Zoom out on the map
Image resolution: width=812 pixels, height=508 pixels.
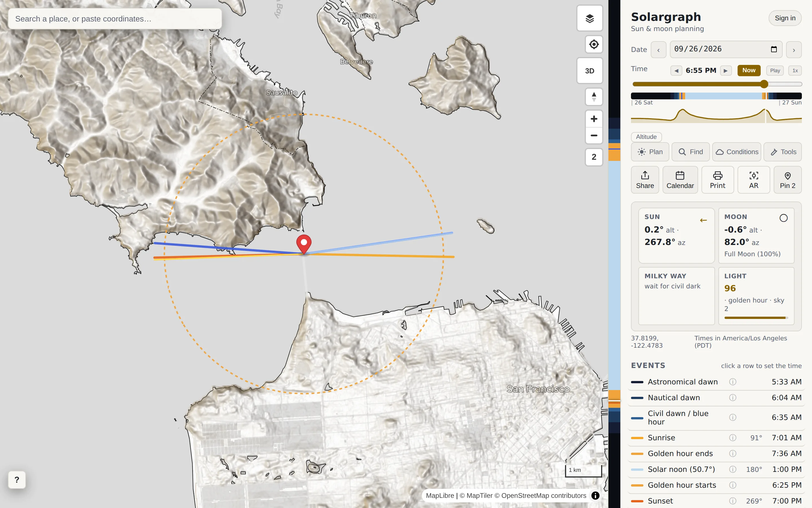pyautogui.click(x=594, y=135)
